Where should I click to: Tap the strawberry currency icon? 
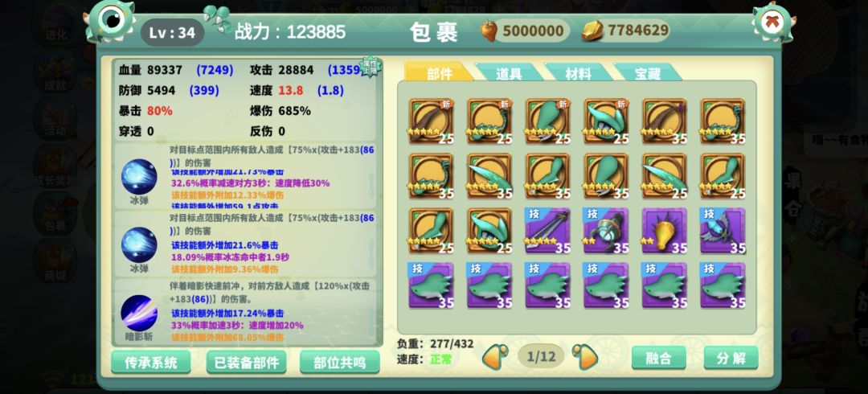pyautogui.click(x=489, y=31)
